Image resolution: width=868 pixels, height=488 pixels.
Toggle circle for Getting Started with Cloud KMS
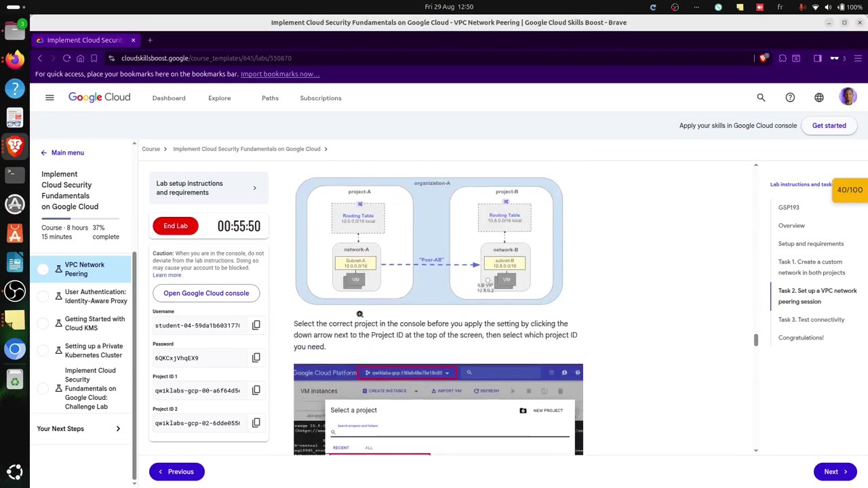click(x=43, y=324)
